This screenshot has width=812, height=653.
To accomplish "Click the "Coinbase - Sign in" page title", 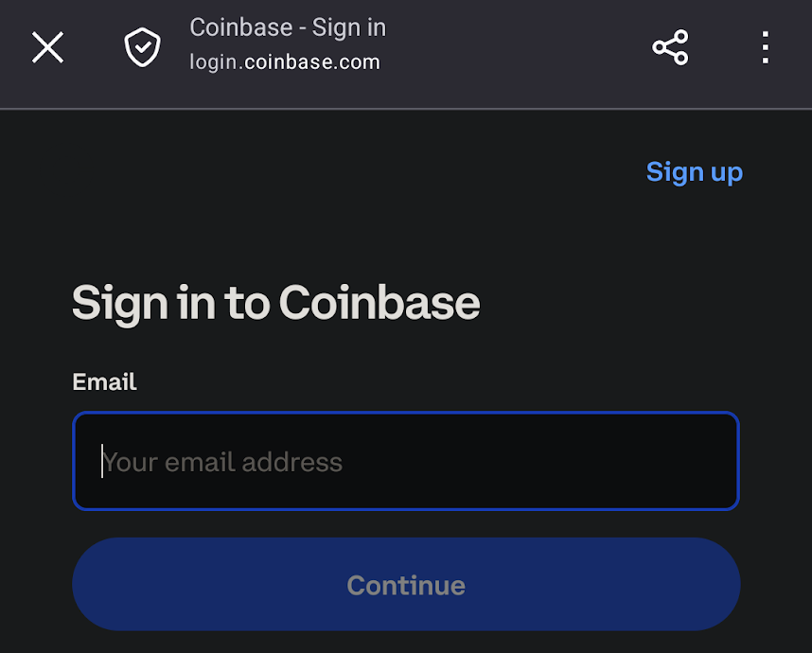I will tap(288, 27).
